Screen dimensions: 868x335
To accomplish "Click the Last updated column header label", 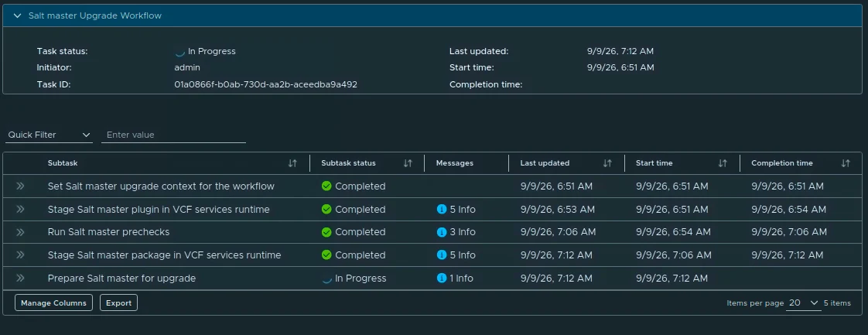I will pyautogui.click(x=545, y=163).
